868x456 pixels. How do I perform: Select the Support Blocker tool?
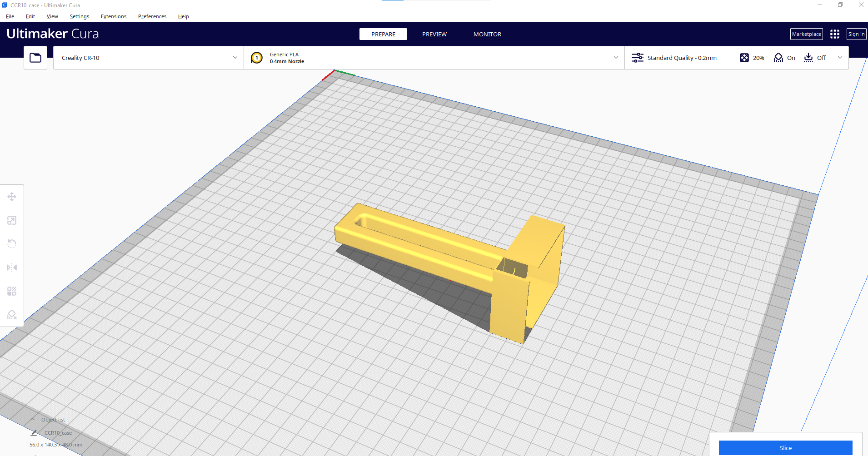pos(12,315)
